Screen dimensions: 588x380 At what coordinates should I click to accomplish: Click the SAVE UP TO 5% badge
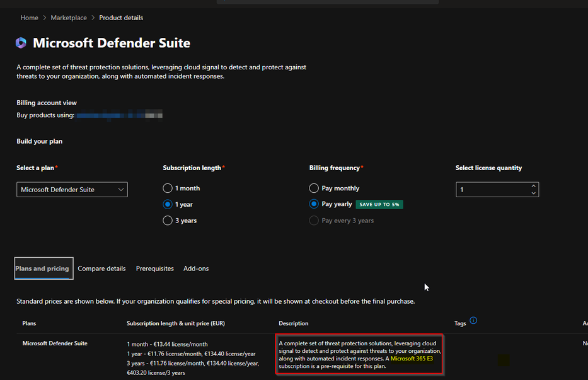pyautogui.click(x=379, y=204)
